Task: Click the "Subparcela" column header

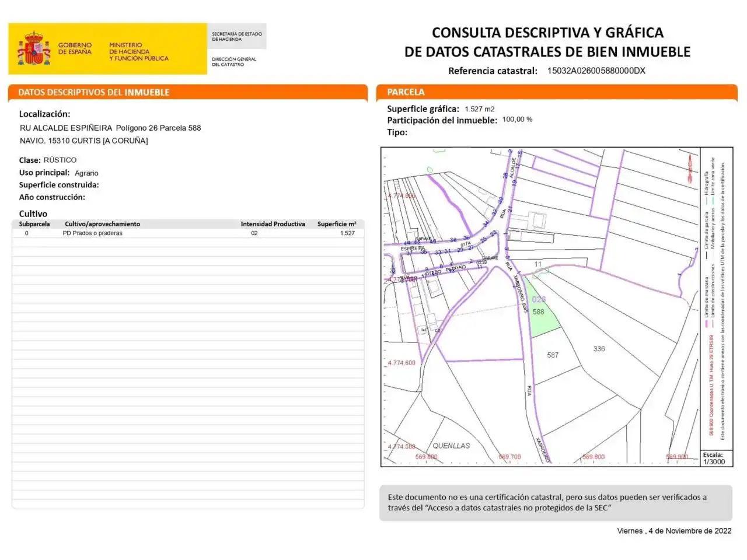Action: [34, 224]
